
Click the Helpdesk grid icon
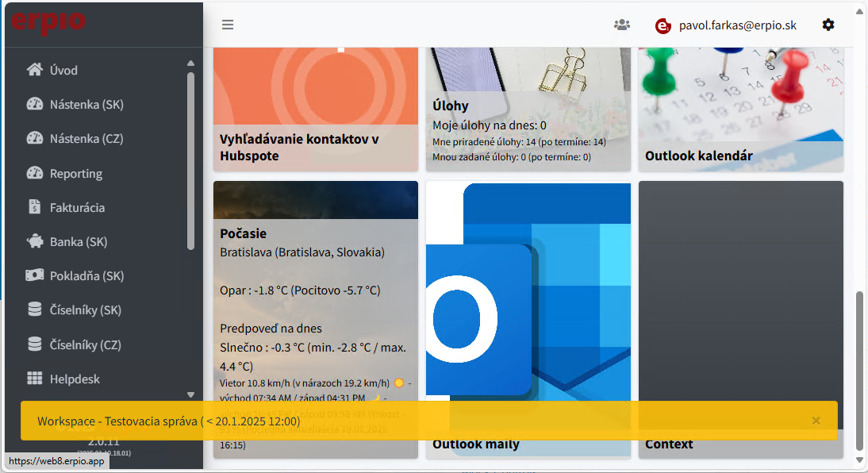pos(34,379)
